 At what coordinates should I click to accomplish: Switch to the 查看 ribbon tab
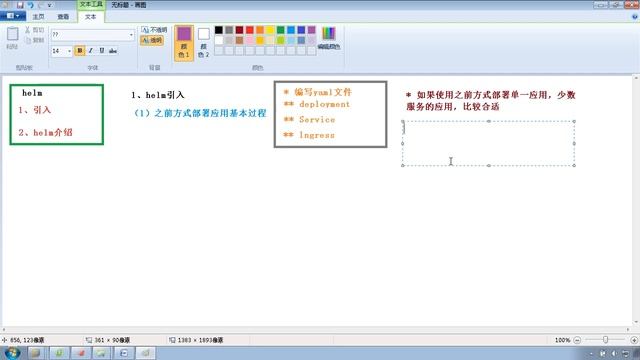click(x=63, y=17)
